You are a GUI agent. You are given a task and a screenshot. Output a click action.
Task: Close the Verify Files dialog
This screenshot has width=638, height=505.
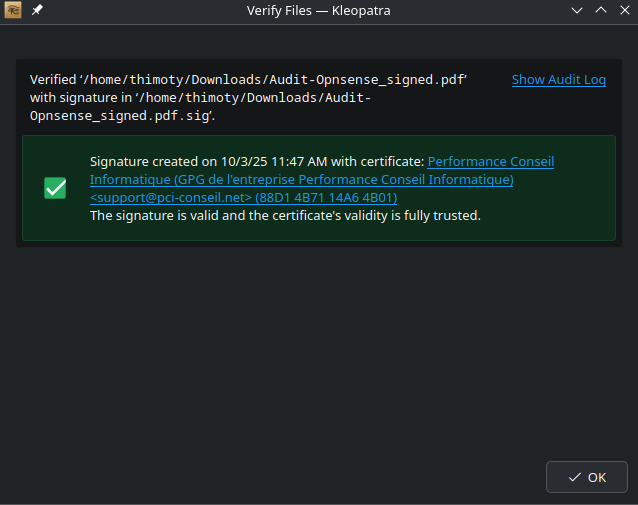624,10
